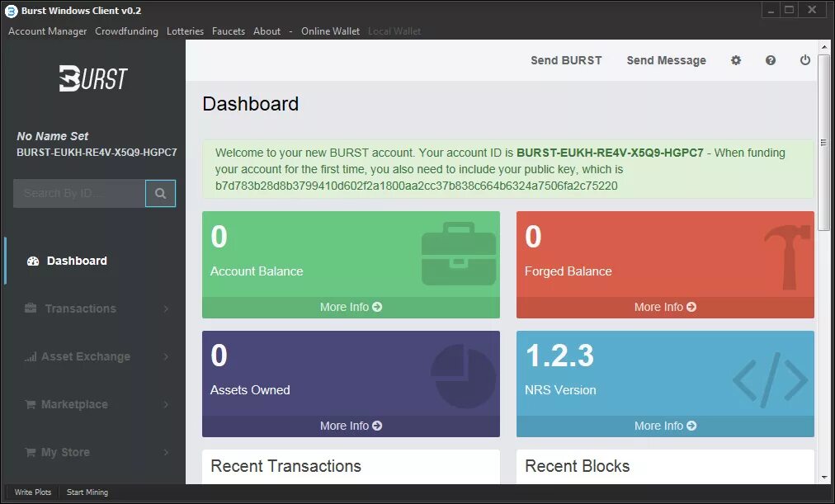The height and width of the screenshot is (504, 835).
Task: Click the Search By ID input field
Action: [79, 193]
